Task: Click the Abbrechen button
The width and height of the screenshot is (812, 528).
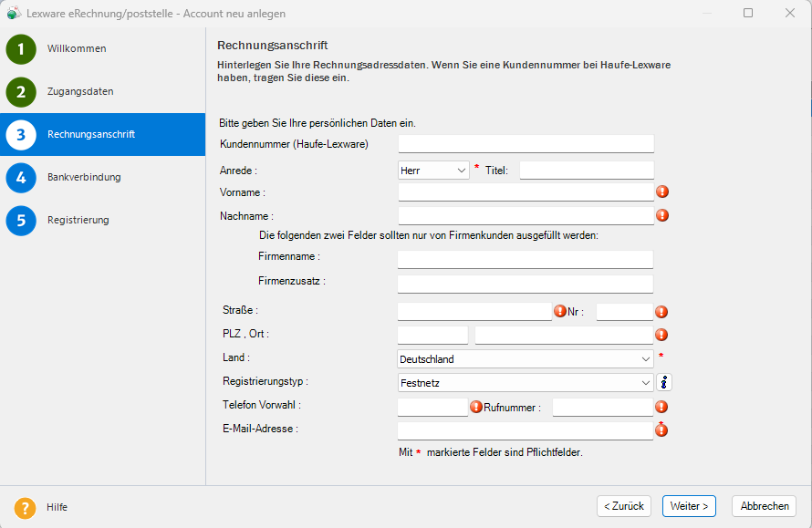Action: tap(765, 506)
